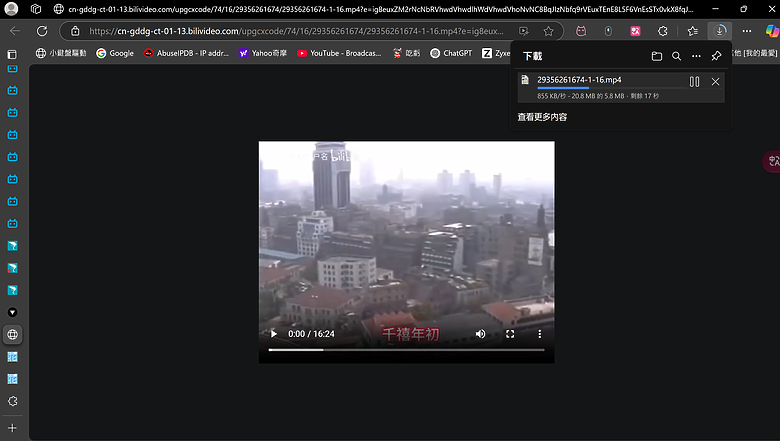Image resolution: width=780 pixels, height=441 pixels.
Task: Click the globe site icon in title bar
Action: (x=59, y=8)
